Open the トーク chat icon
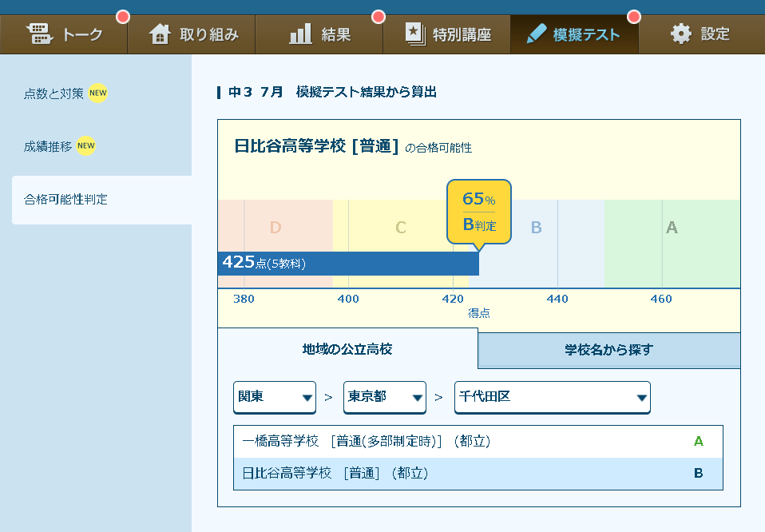Image resolution: width=765 pixels, height=532 pixels. (39, 34)
